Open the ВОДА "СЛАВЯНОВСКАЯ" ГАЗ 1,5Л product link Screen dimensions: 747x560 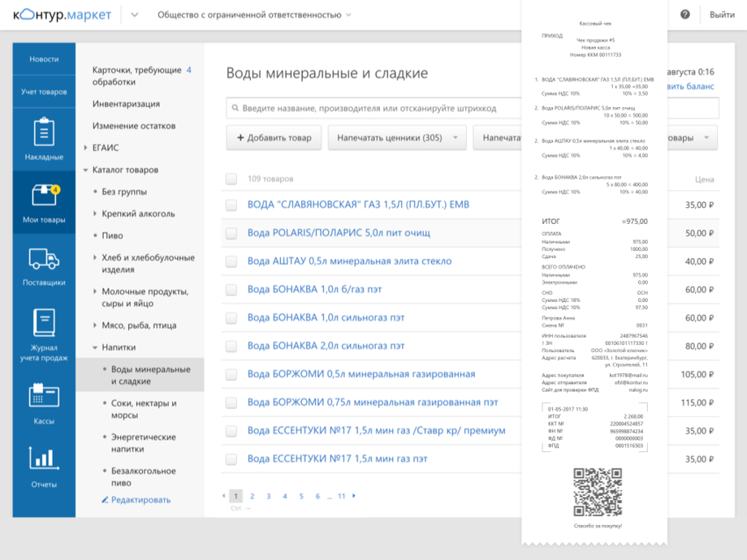pos(358,205)
